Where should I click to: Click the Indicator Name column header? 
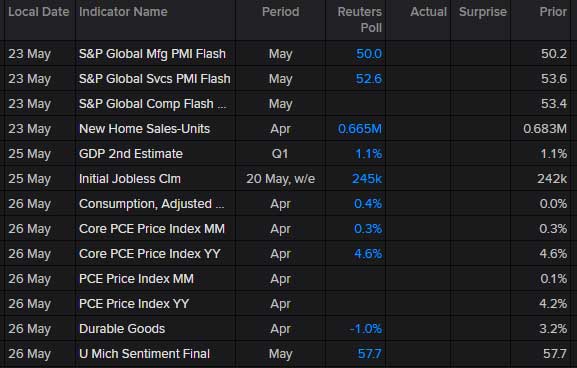123,12
